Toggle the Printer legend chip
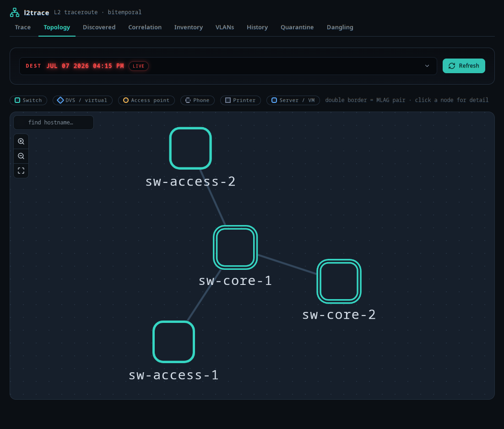This screenshot has width=504, height=429. [x=240, y=100]
